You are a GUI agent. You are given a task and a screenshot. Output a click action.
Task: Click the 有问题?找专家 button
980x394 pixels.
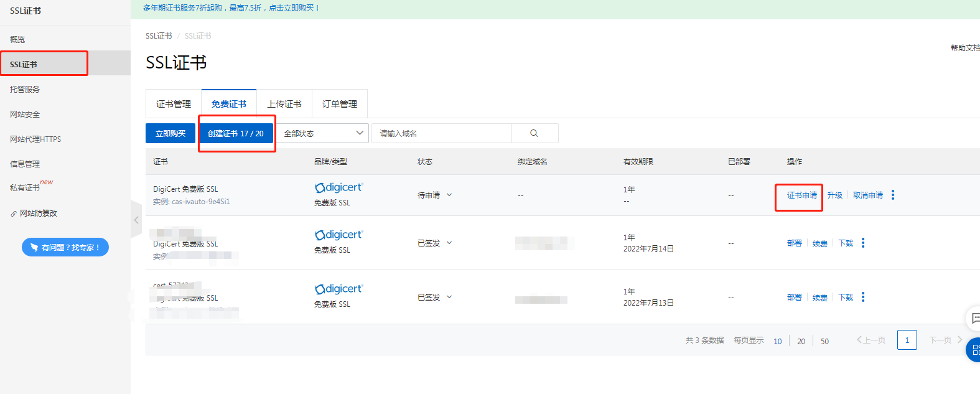(x=65, y=247)
